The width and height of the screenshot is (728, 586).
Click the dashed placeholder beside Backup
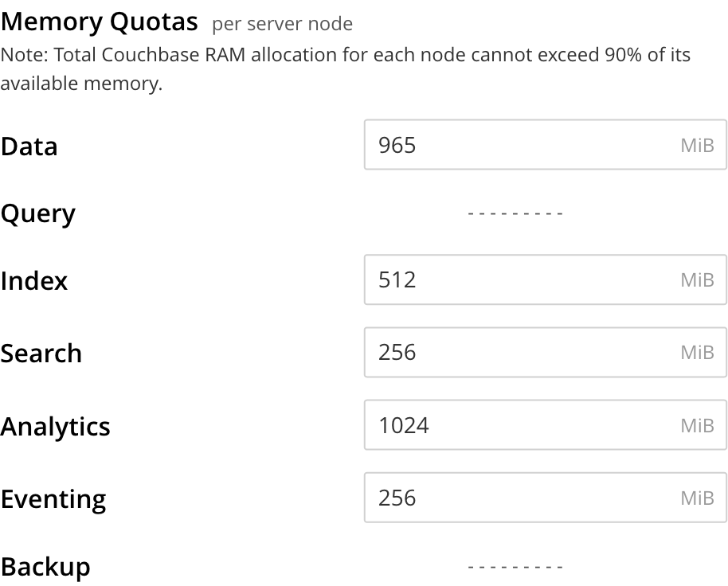click(515, 567)
